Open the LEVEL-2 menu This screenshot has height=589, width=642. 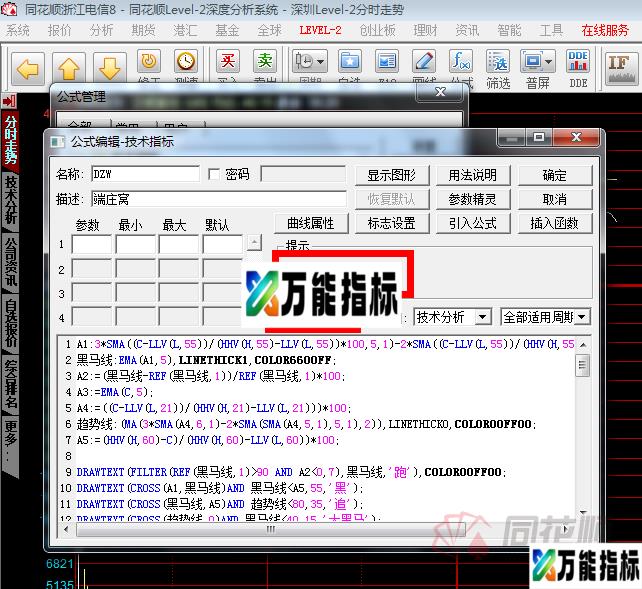tap(320, 30)
